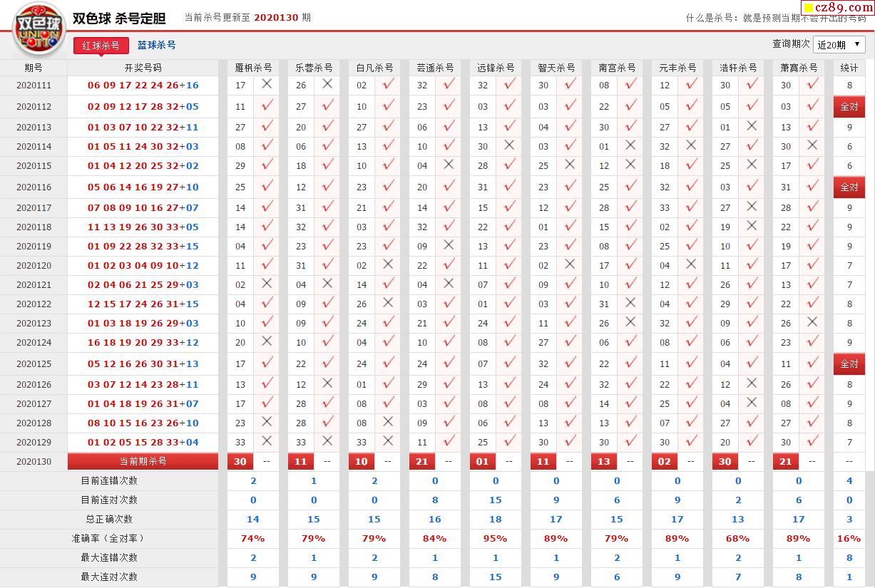The width and height of the screenshot is (875, 588).
Task: Click the cross mark for 浩轩杀号 in period 2020127
Action: (752, 403)
